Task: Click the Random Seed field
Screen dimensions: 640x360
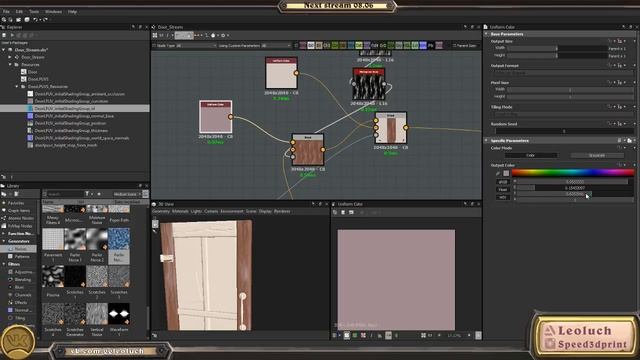Action: pyautogui.click(x=564, y=131)
